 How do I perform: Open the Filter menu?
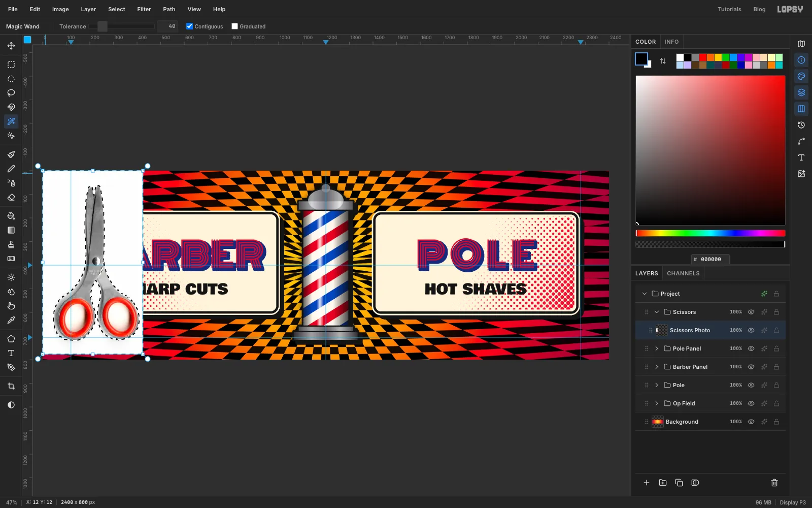(x=144, y=9)
